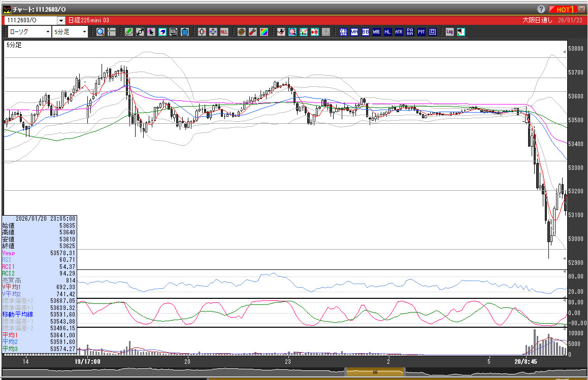Click the magnifier zoom tool icon
The height and width of the screenshot is (380, 588).
pos(101,31)
